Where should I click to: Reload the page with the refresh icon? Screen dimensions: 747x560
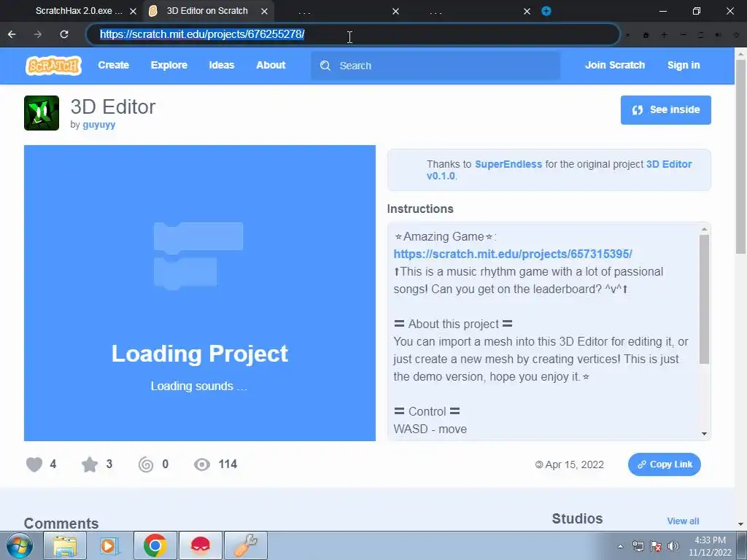[x=64, y=34]
